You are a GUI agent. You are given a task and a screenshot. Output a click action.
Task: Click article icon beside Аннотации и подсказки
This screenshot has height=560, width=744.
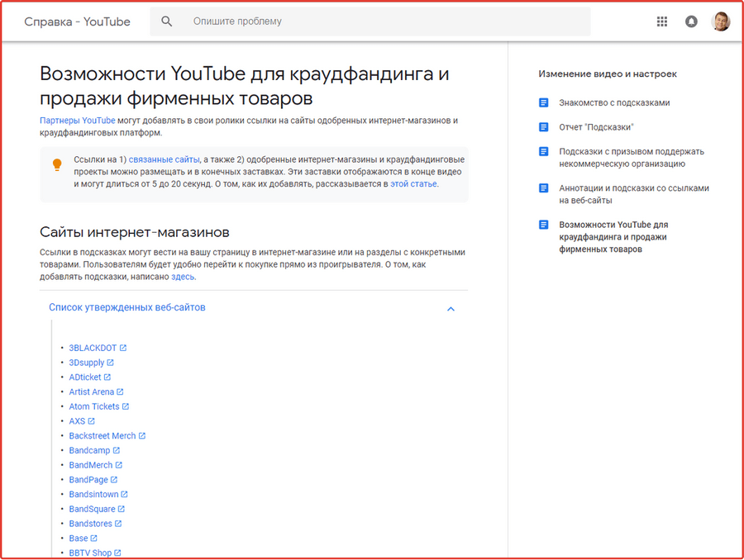click(544, 188)
